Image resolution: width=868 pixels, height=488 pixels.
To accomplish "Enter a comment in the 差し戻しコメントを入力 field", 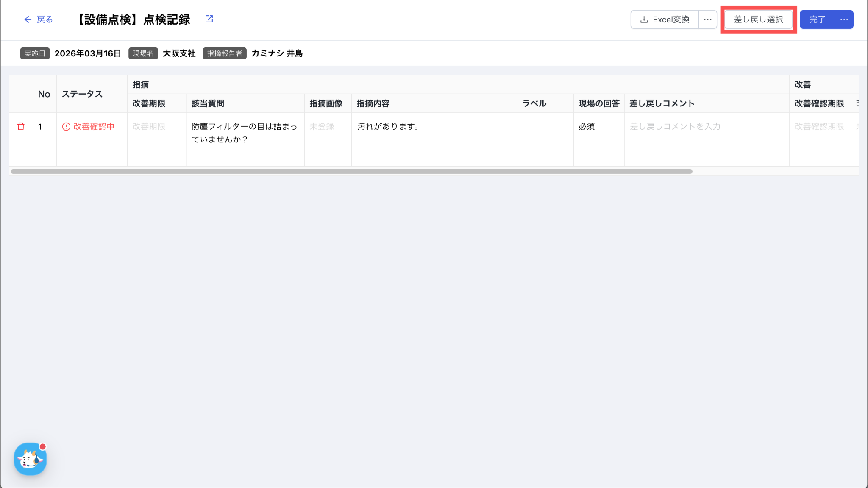I will pyautogui.click(x=675, y=127).
